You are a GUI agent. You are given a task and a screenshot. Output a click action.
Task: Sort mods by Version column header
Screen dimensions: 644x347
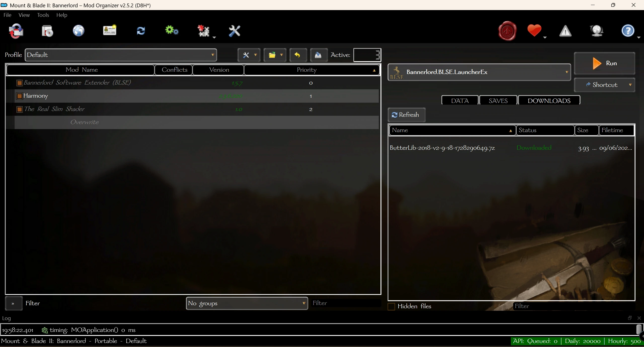[219, 70]
